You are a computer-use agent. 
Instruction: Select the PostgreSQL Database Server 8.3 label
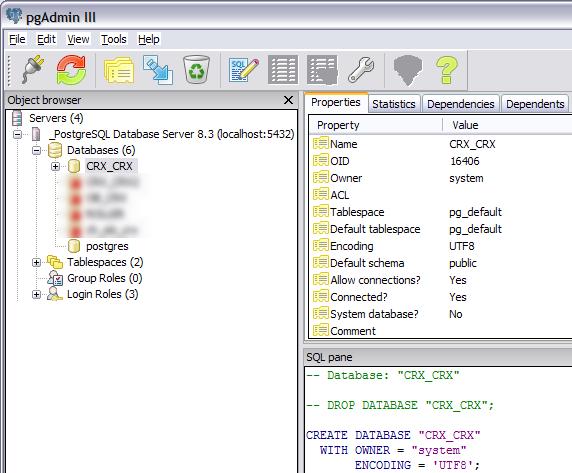(171, 134)
